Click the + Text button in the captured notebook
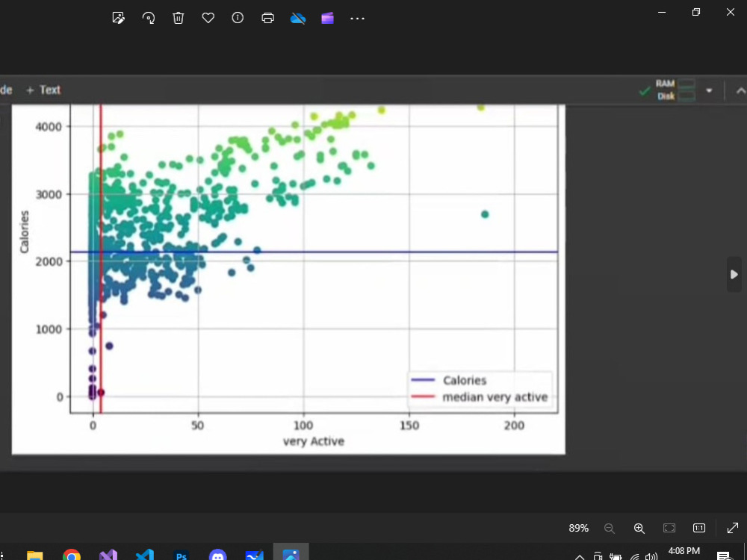The image size is (747, 560). coord(43,90)
